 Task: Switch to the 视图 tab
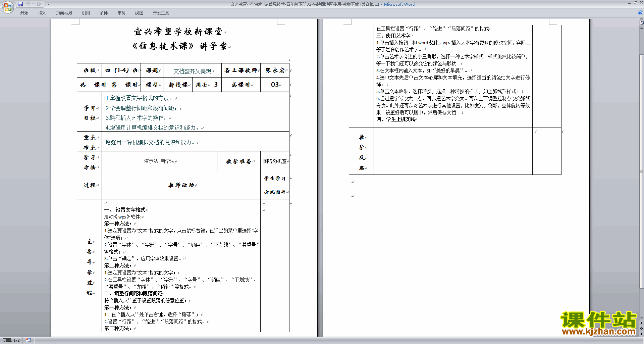[x=139, y=13]
